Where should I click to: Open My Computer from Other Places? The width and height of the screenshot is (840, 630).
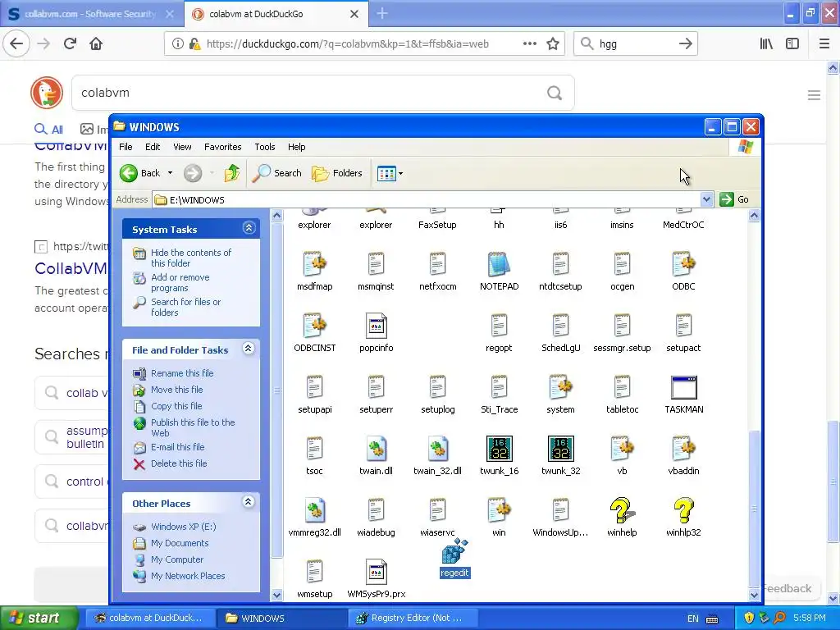coord(177,559)
